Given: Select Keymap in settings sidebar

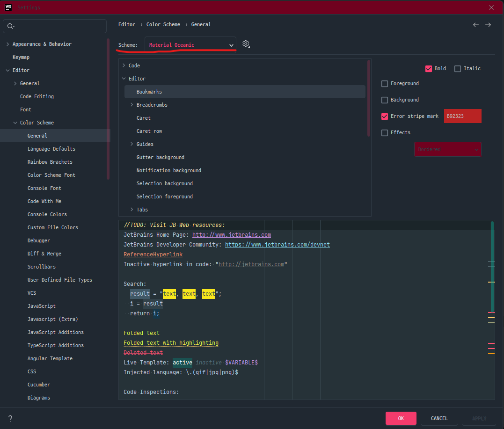Looking at the screenshot, I should coord(21,57).
